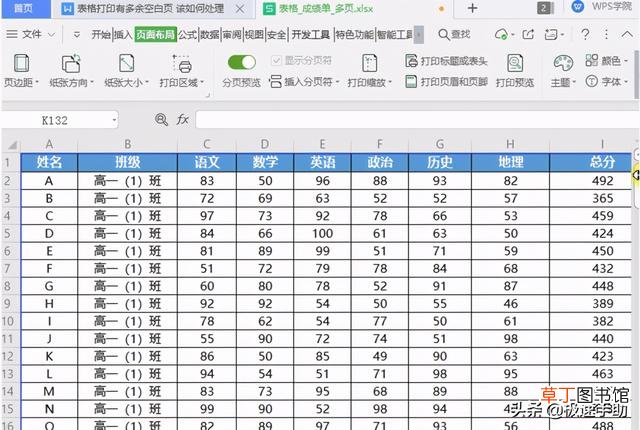Open the 打印缩放 dropdown arrow

pos(390,82)
